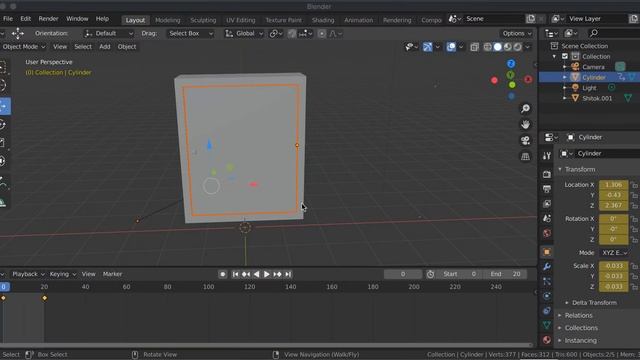Open the Render menu
640x360 pixels.
point(48,19)
